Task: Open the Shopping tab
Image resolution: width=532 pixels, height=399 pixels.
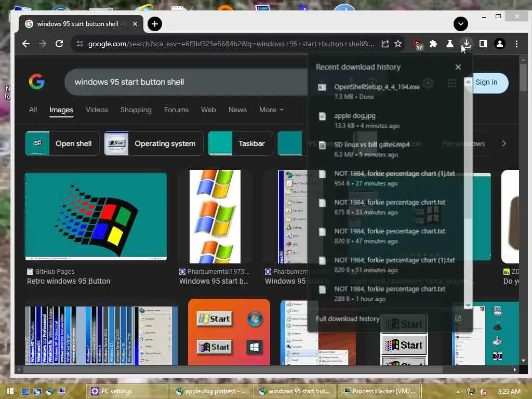Action: click(x=136, y=110)
